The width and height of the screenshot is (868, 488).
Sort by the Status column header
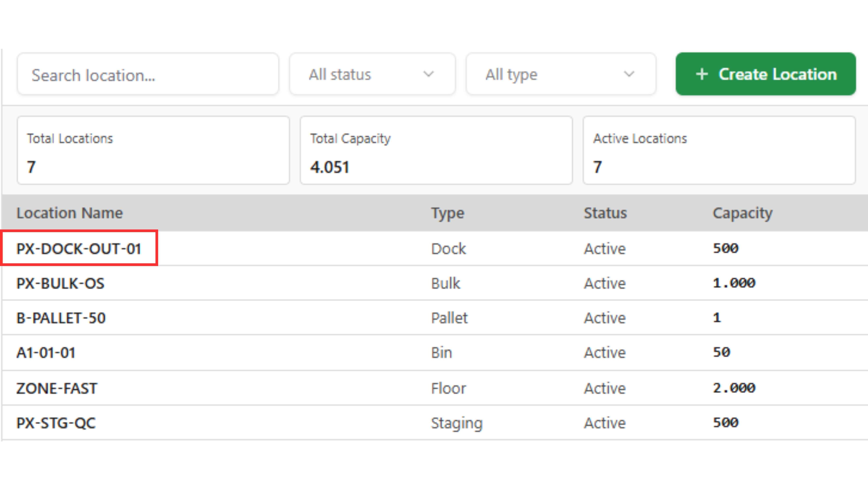[x=605, y=213]
